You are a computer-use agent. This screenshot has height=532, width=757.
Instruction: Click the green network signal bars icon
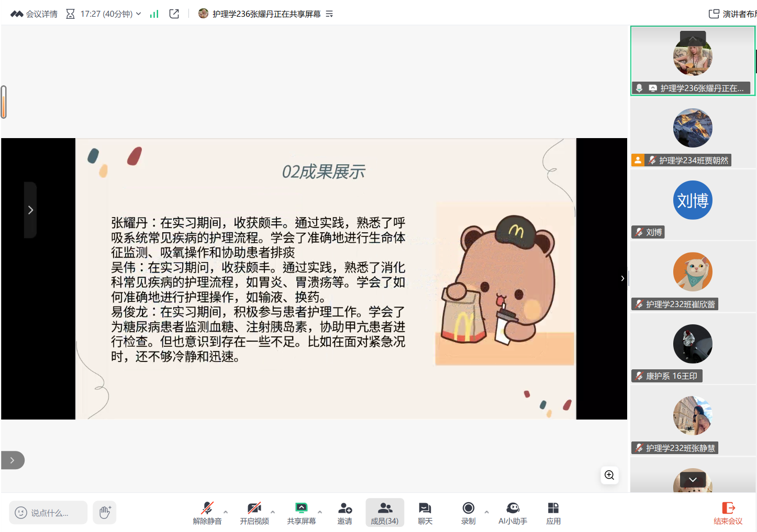[x=154, y=14]
